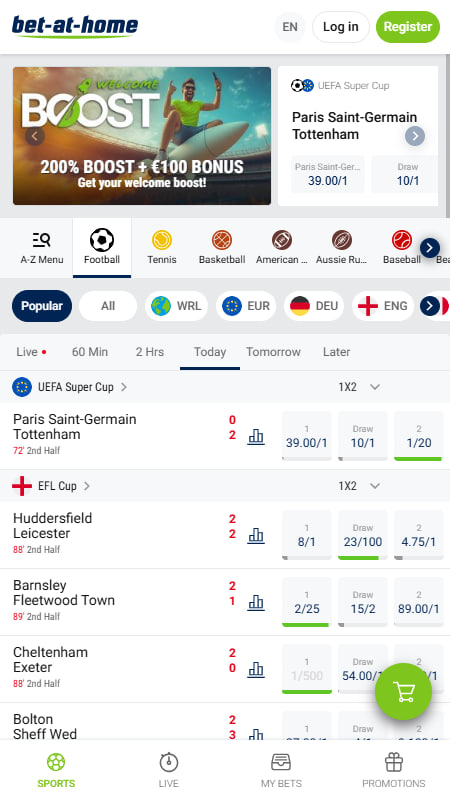Click the Log in button
Screen dimensions: 450x800
(340, 27)
